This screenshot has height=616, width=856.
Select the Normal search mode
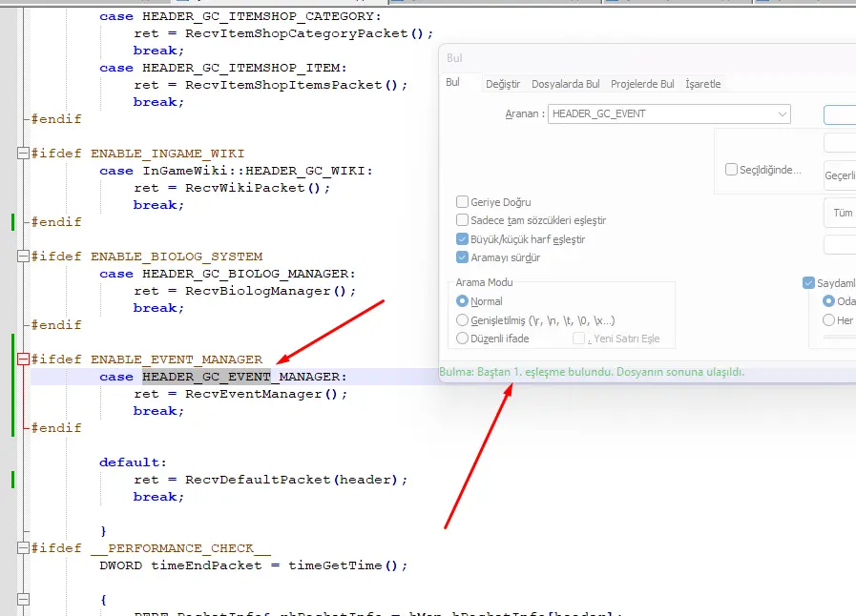point(463,301)
